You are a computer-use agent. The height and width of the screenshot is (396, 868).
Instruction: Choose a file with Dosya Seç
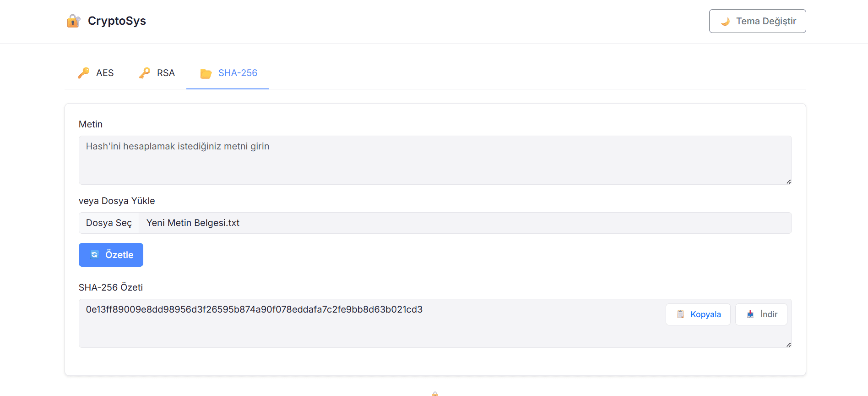109,223
